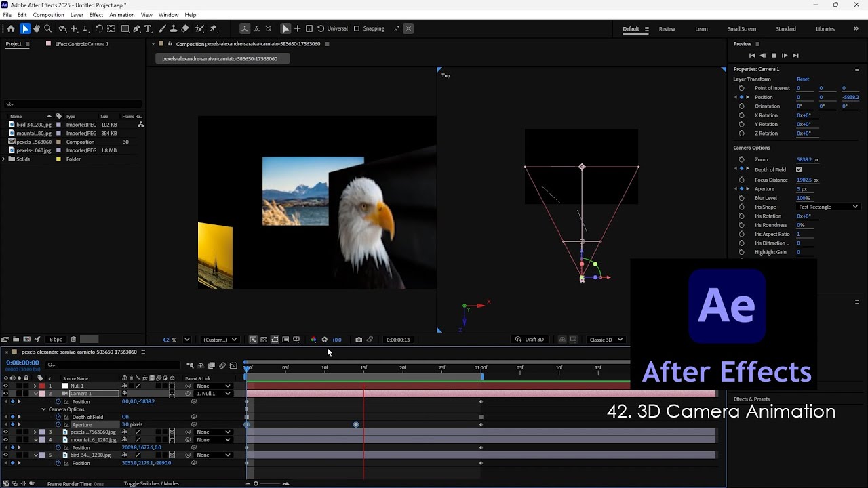Toggle the Depth of Field checkbox
The width and height of the screenshot is (868, 488).
click(799, 169)
